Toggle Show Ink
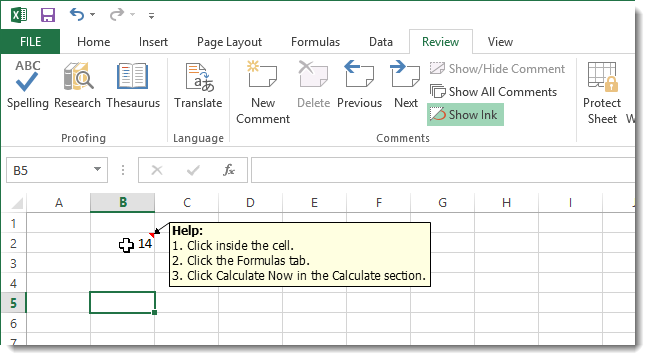 click(465, 114)
